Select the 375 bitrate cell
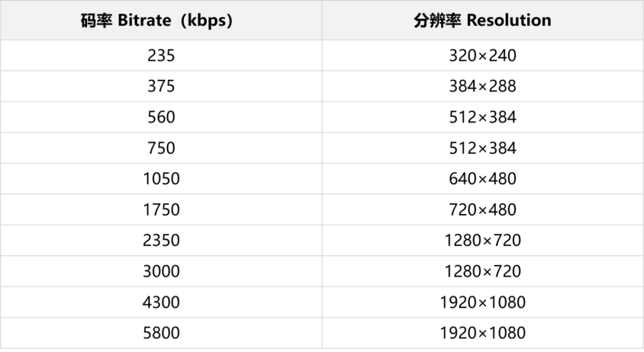Image resolution: width=644 pixels, height=352 pixels. [161, 86]
